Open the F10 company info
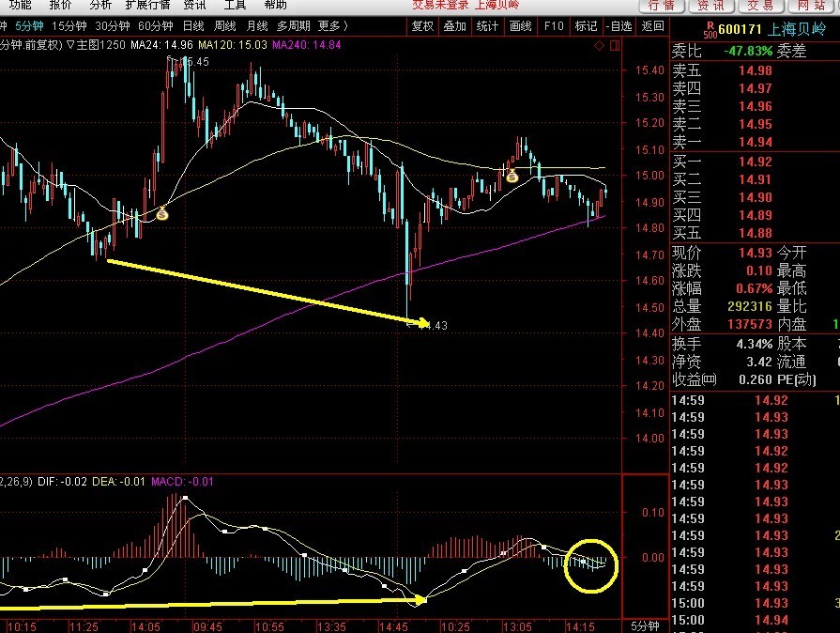 554,26
